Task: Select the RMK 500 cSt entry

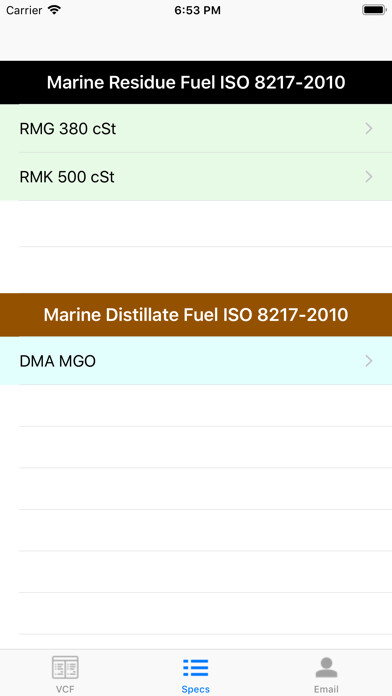Action: (196, 177)
